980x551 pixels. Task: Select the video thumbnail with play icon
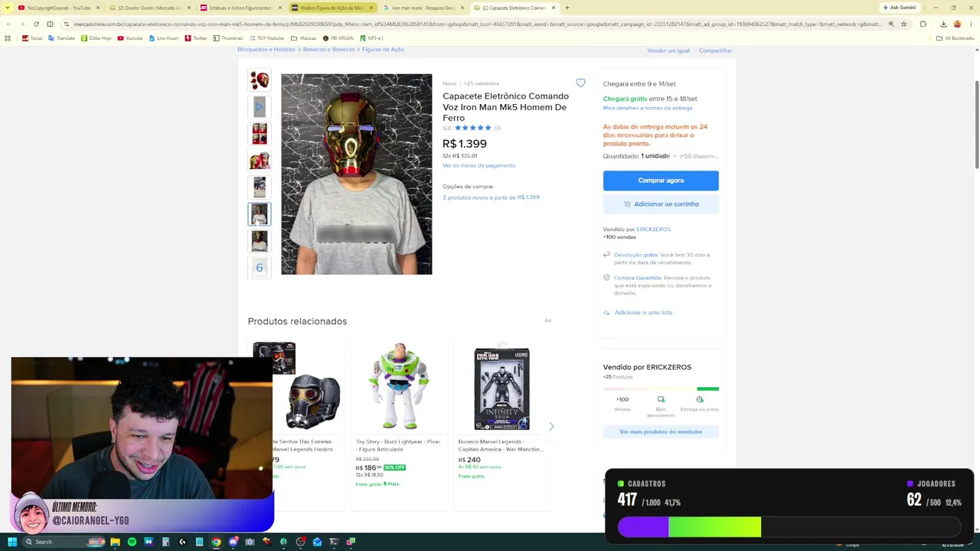pos(260,106)
